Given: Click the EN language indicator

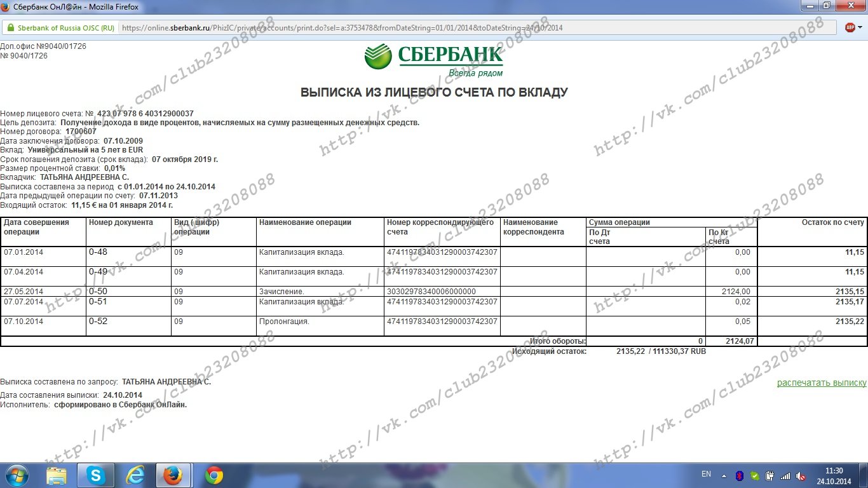Looking at the screenshot, I should (x=706, y=474).
